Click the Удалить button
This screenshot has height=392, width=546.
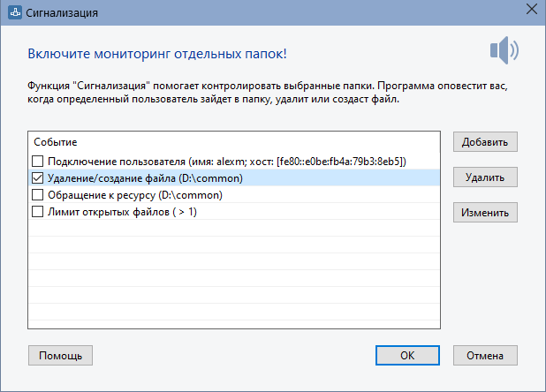485,177
